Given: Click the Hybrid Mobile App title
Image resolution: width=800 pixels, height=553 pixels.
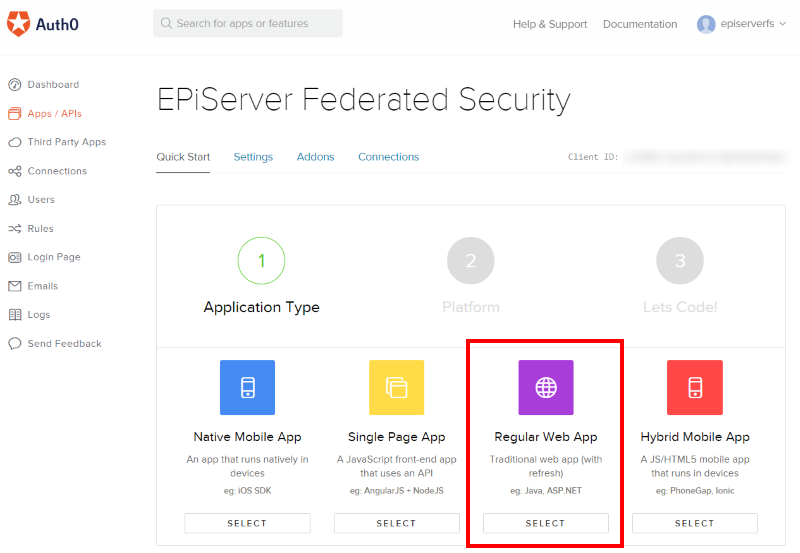Looking at the screenshot, I should pyautogui.click(x=695, y=437).
